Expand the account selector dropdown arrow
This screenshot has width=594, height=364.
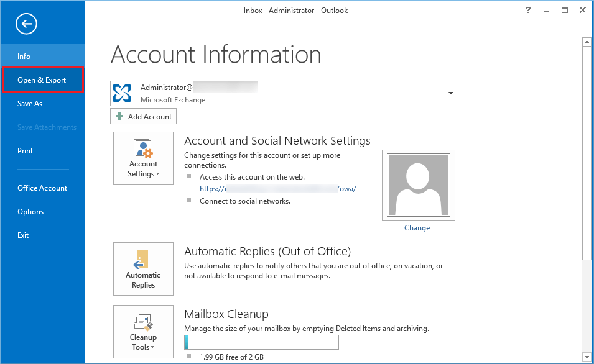point(450,94)
